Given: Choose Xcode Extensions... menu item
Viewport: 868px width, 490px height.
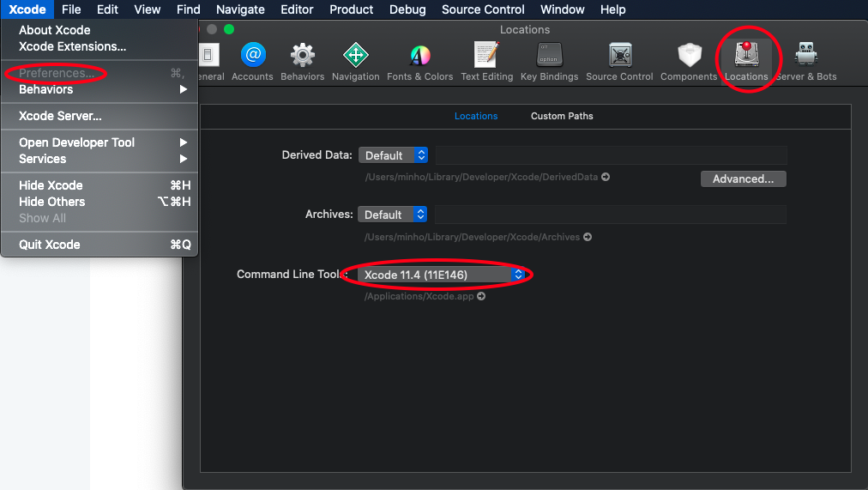Looking at the screenshot, I should pyautogui.click(x=99, y=46).
